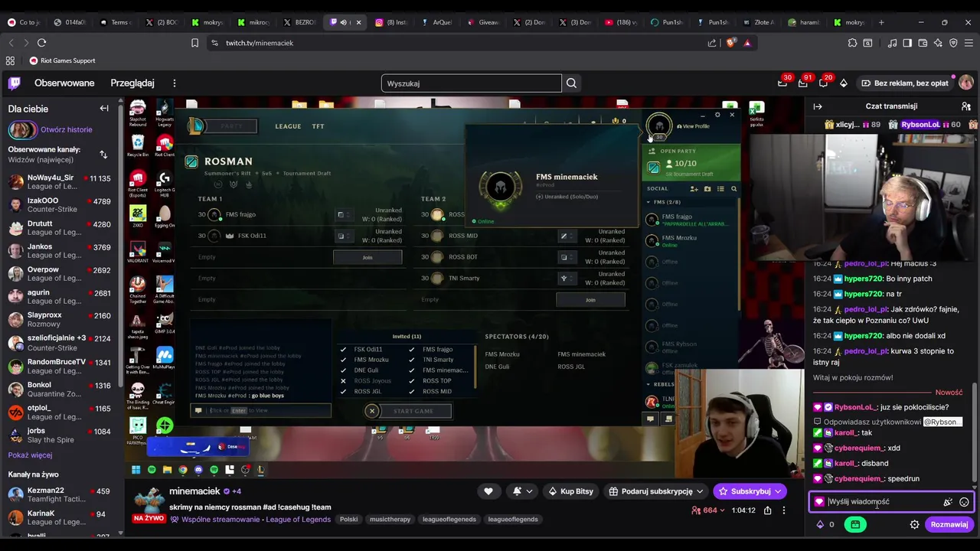Click Bez reklam, bez opłat button
Image resolution: width=980 pixels, height=551 pixels.
click(x=904, y=83)
